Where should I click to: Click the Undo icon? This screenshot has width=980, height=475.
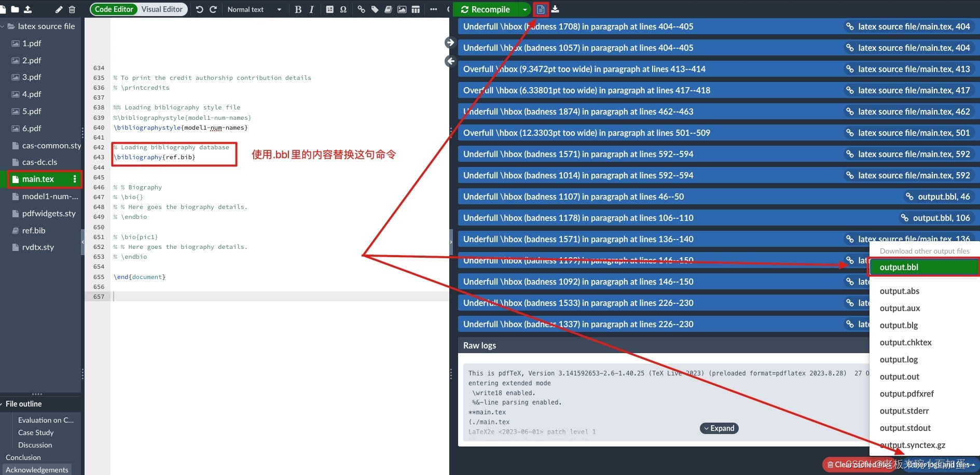(200, 9)
